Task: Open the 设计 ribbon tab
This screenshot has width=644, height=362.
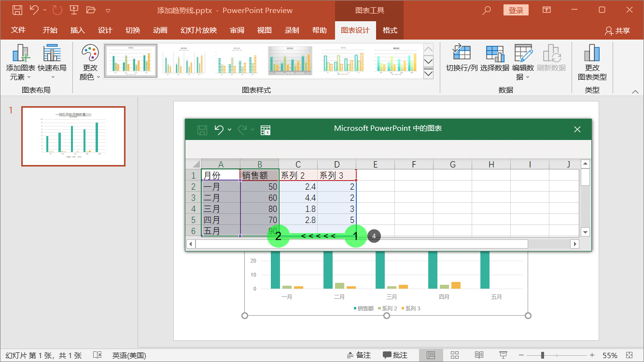Action: pyautogui.click(x=105, y=30)
